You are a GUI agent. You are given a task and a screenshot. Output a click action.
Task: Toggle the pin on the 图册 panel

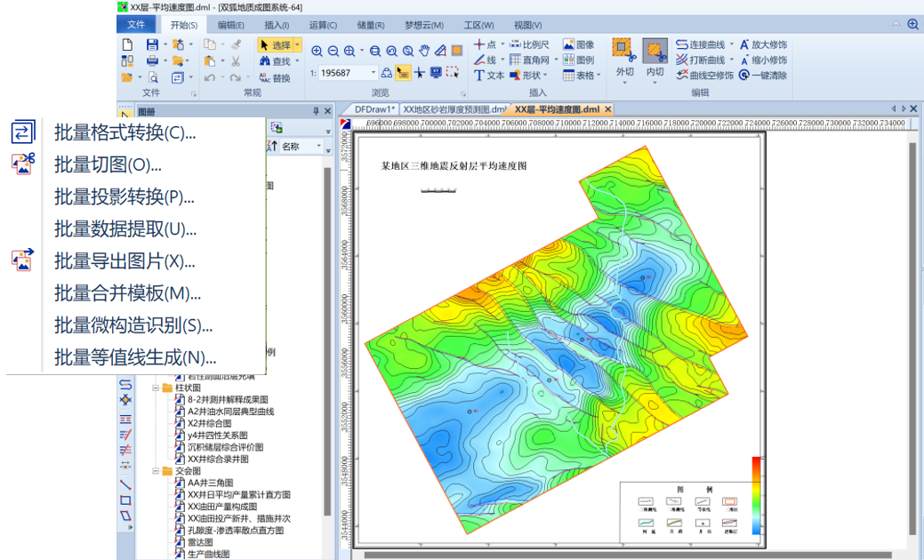[315, 111]
